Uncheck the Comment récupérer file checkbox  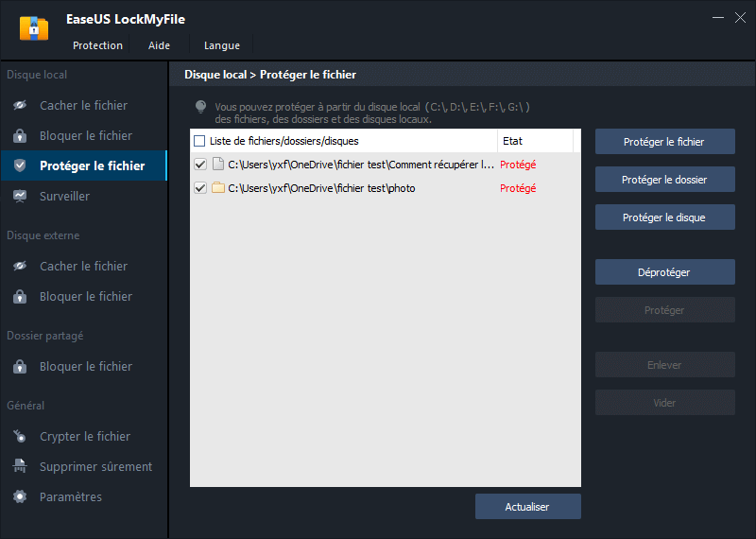(x=200, y=165)
